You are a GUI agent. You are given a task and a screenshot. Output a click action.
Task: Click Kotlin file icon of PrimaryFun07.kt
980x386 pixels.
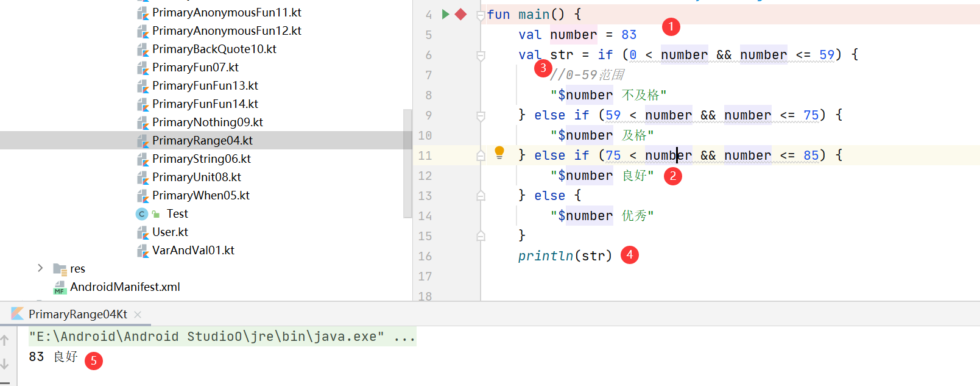143,68
